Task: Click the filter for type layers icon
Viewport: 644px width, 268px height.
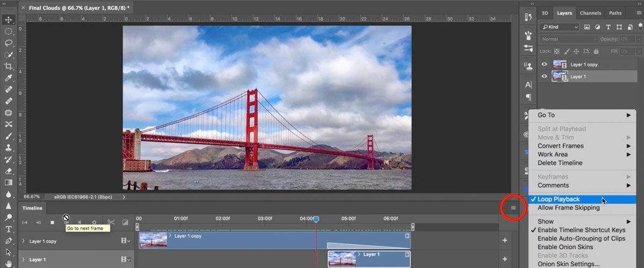Action: click(x=609, y=27)
